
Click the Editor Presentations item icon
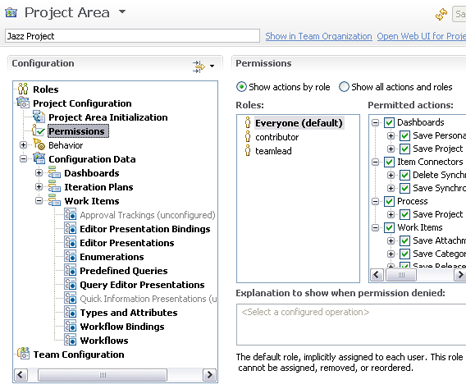click(x=70, y=243)
